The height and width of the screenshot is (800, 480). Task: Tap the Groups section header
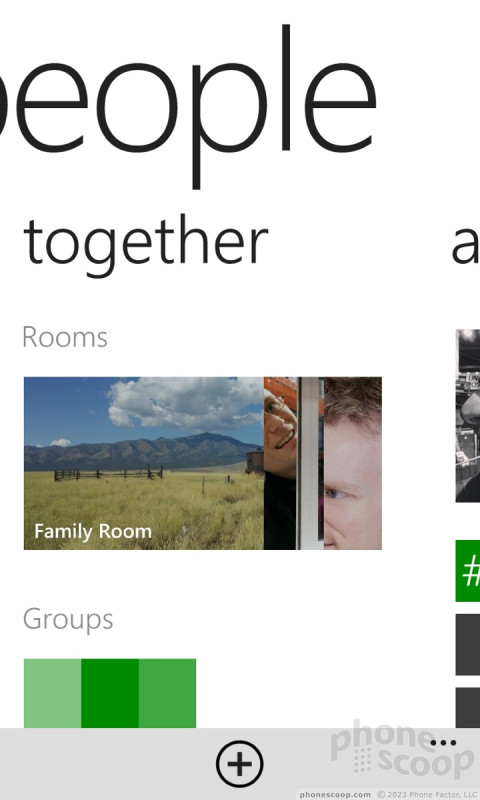tap(68, 619)
